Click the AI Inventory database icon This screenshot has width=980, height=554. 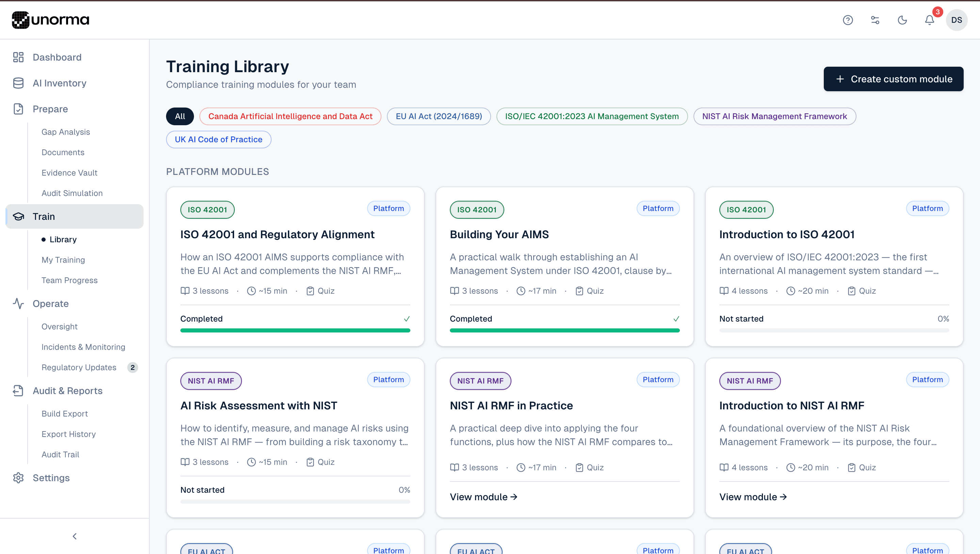[x=18, y=83]
